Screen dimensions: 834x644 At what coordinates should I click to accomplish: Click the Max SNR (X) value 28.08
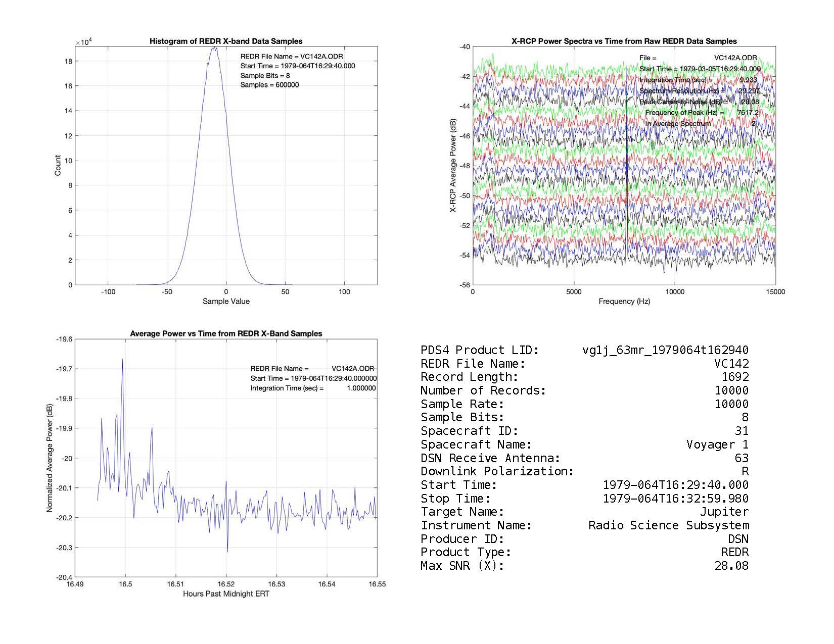pos(731,566)
